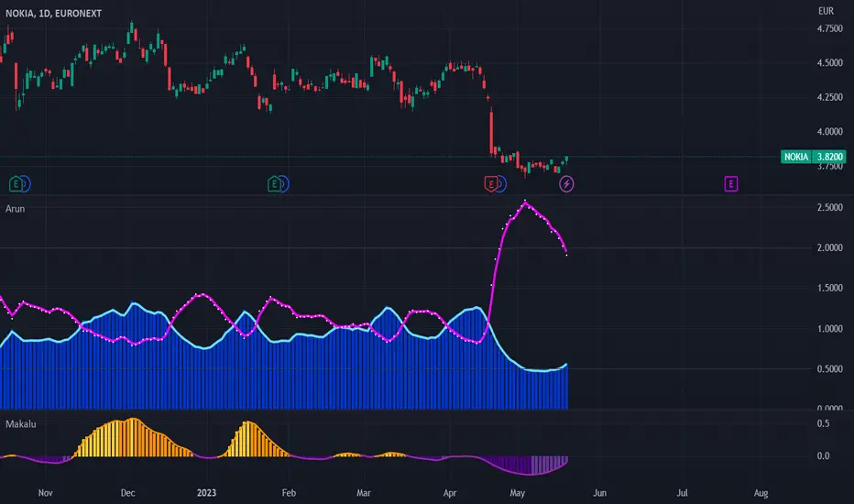
Task: Click the 0.5000 Arun scale value
Action: 829,369
